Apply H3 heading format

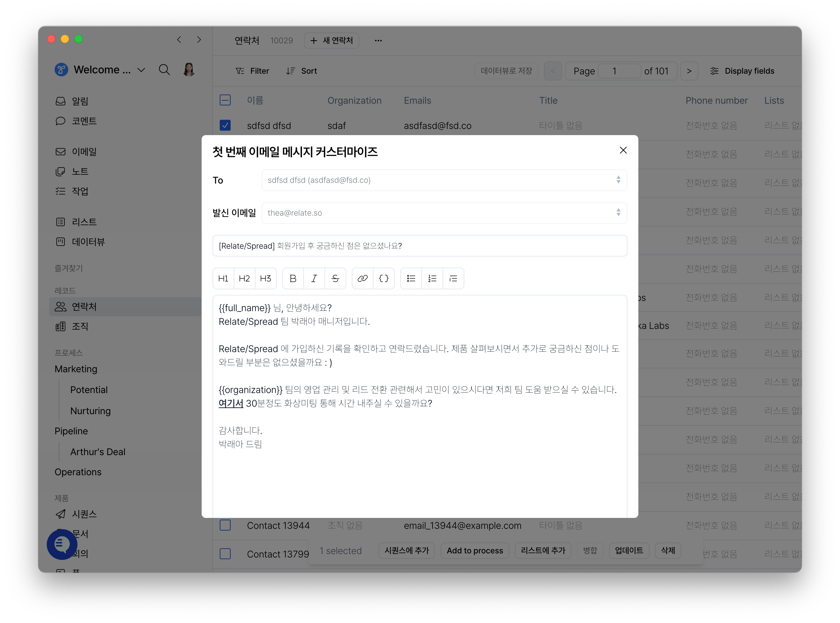coord(265,278)
